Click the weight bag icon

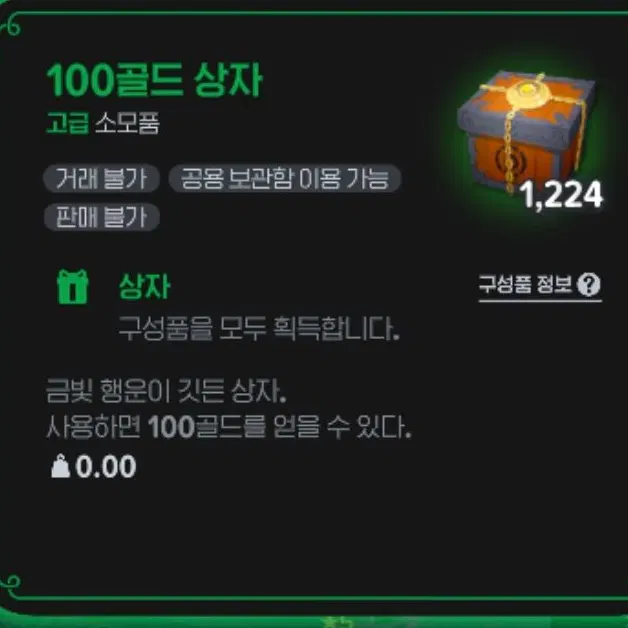[60, 466]
